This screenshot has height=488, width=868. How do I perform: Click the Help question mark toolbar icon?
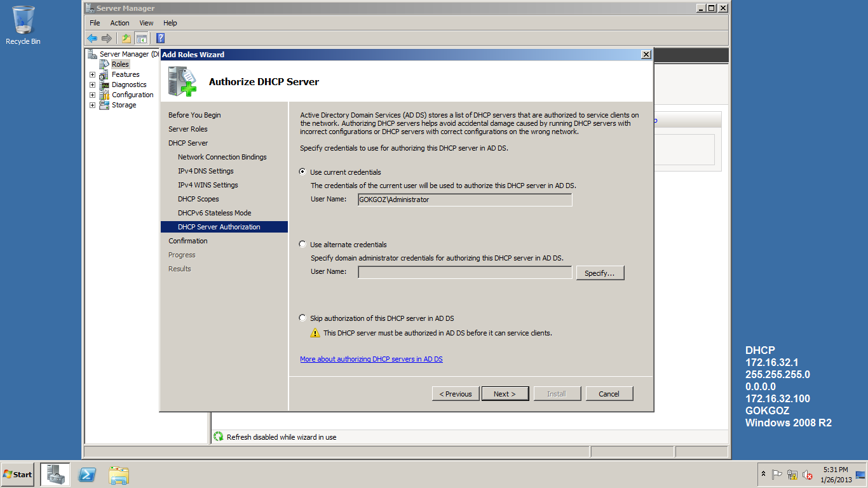click(159, 38)
